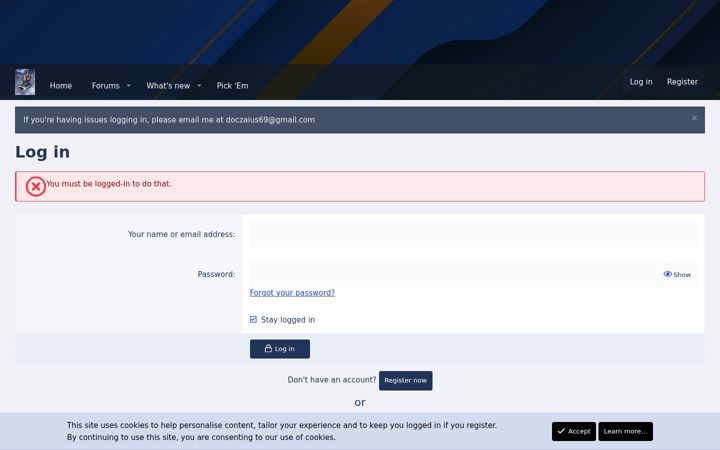This screenshot has height=450, width=720.
Task: Click the Log in page heading
Action: coord(42,152)
